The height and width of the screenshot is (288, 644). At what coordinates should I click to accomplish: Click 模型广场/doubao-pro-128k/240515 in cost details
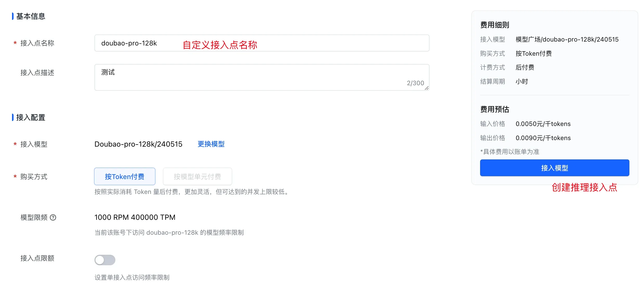click(x=567, y=39)
